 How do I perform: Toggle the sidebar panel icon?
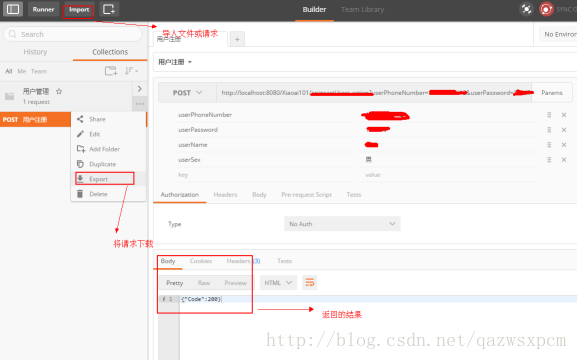click(13, 9)
